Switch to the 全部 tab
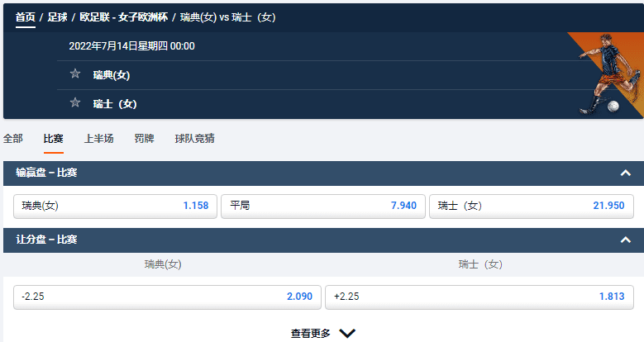This screenshot has height=342, width=644. (13, 138)
